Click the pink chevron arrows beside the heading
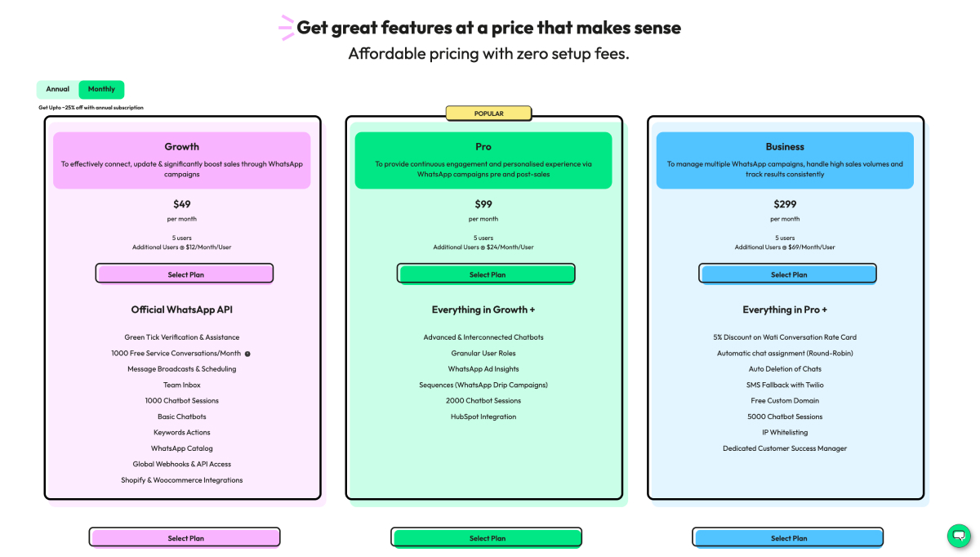 point(285,25)
